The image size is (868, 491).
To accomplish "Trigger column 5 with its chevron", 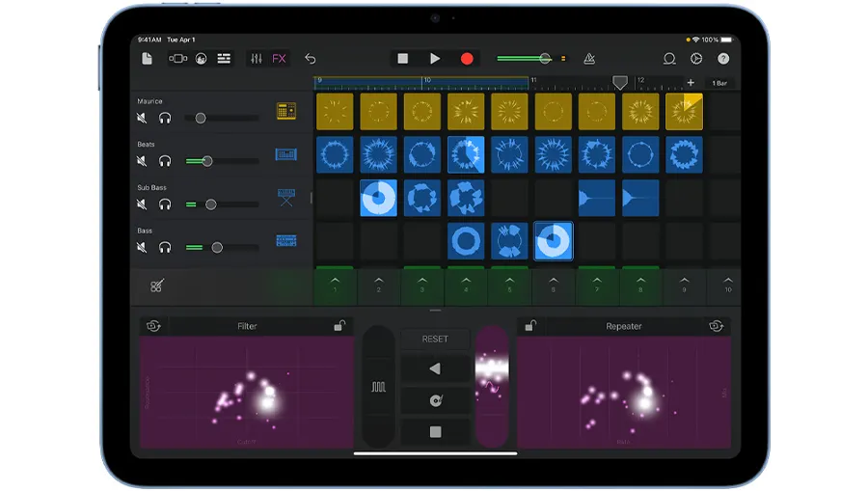I will click(x=509, y=286).
